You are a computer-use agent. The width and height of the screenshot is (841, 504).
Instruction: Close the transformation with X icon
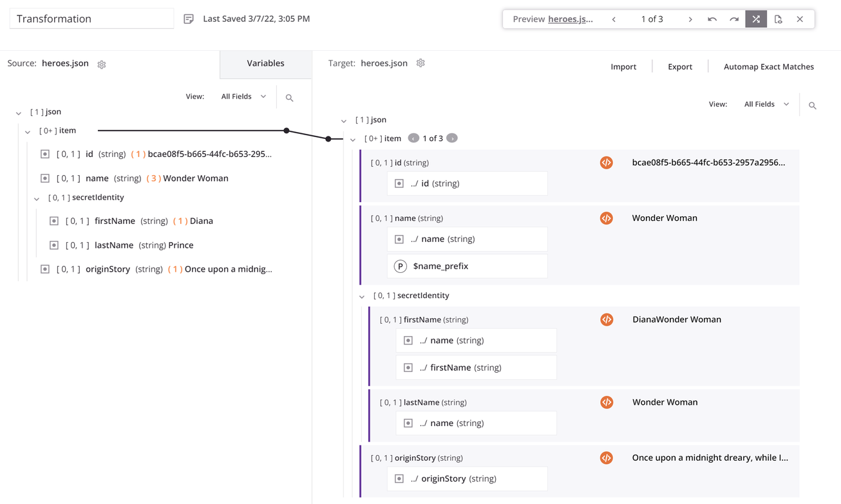800,19
